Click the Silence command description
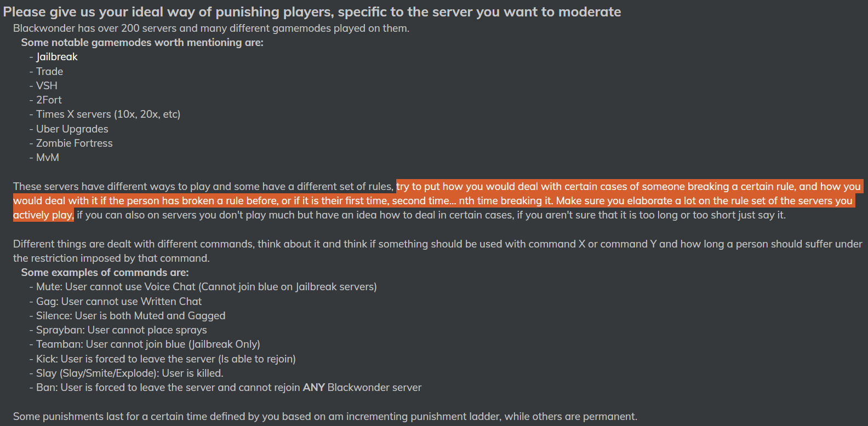The image size is (868, 426). point(128,315)
